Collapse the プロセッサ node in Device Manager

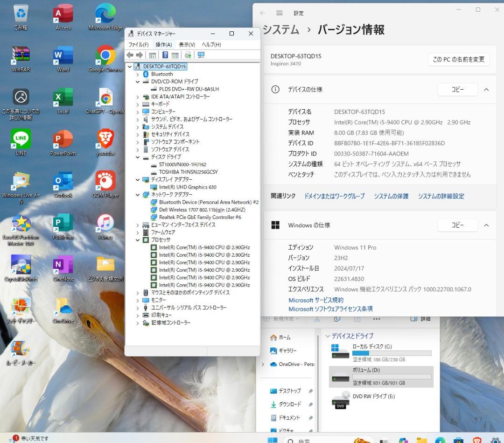tap(137, 239)
